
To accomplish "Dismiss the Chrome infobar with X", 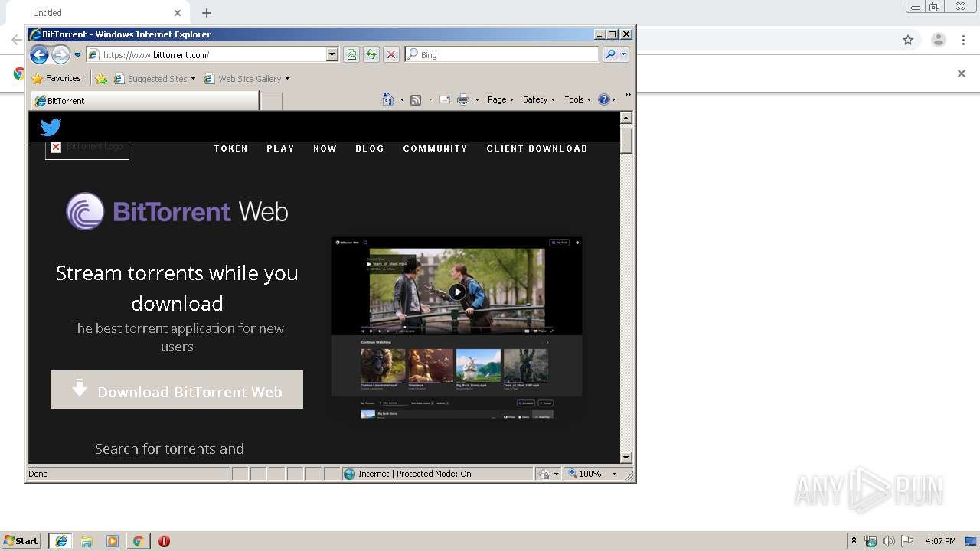I will tap(962, 73).
